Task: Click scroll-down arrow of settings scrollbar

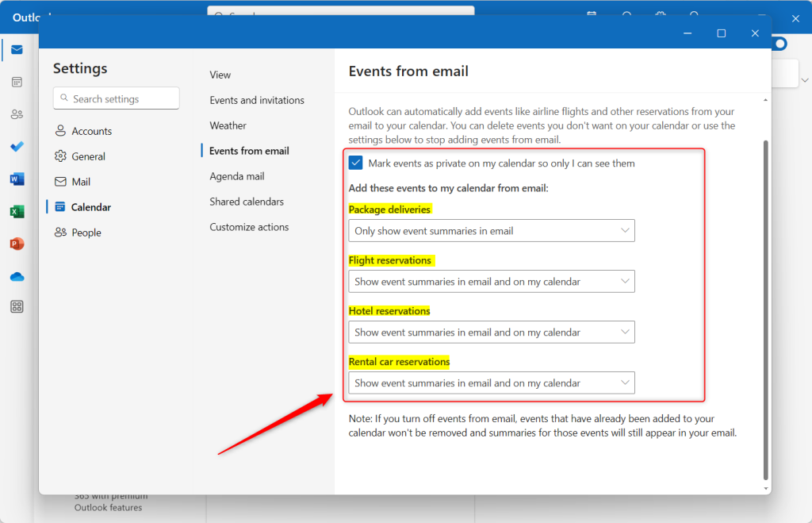Action: [x=765, y=488]
